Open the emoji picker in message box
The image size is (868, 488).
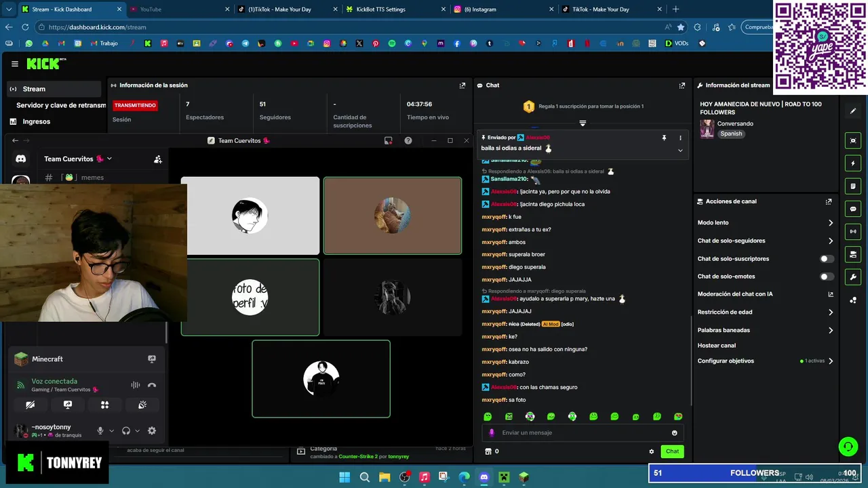point(674,432)
